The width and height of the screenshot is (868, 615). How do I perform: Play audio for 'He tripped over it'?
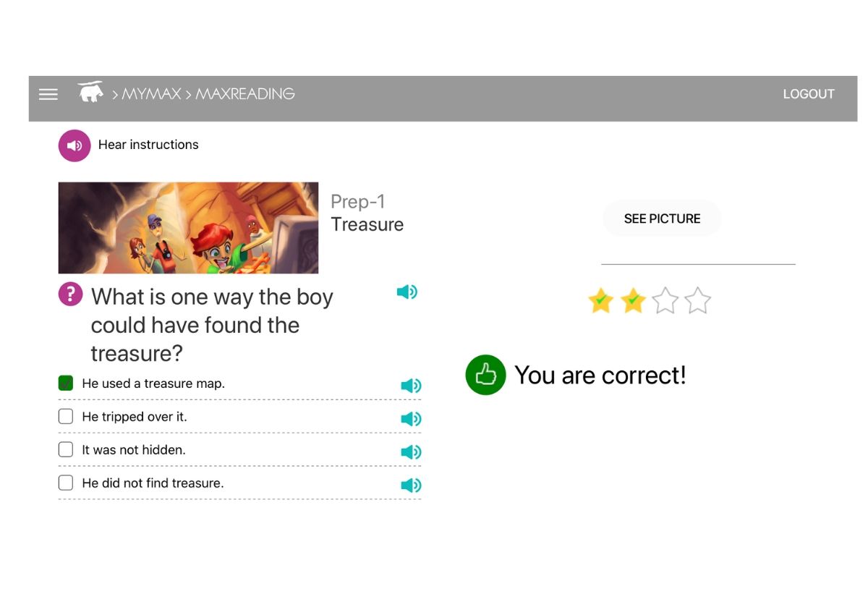point(411,419)
